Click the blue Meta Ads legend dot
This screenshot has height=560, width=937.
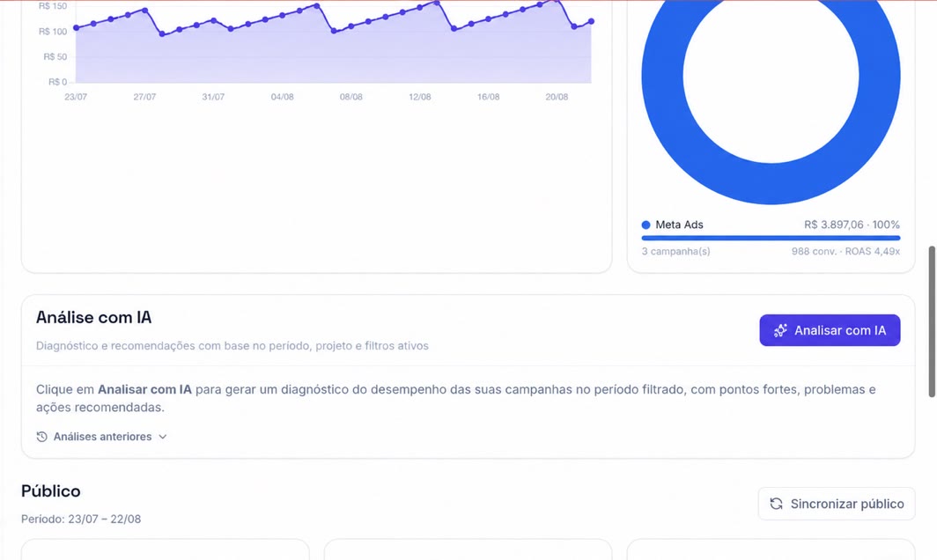point(646,225)
